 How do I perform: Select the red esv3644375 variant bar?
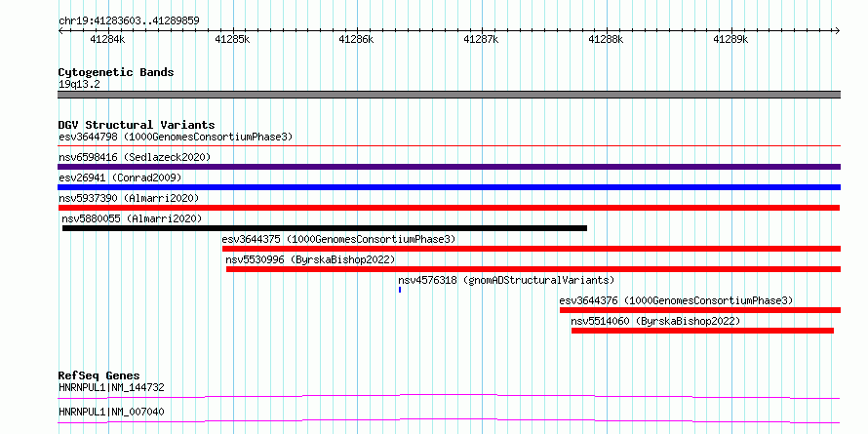pos(532,249)
